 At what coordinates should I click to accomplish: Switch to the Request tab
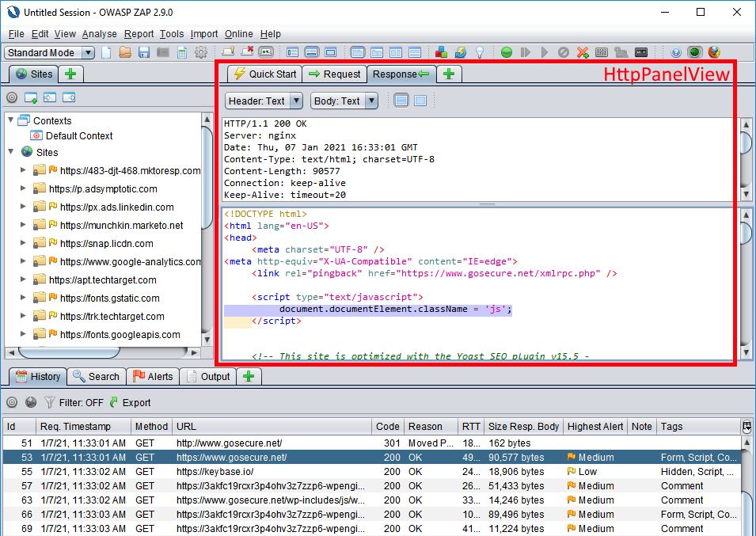pyautogui.click(x=335, y=74)
